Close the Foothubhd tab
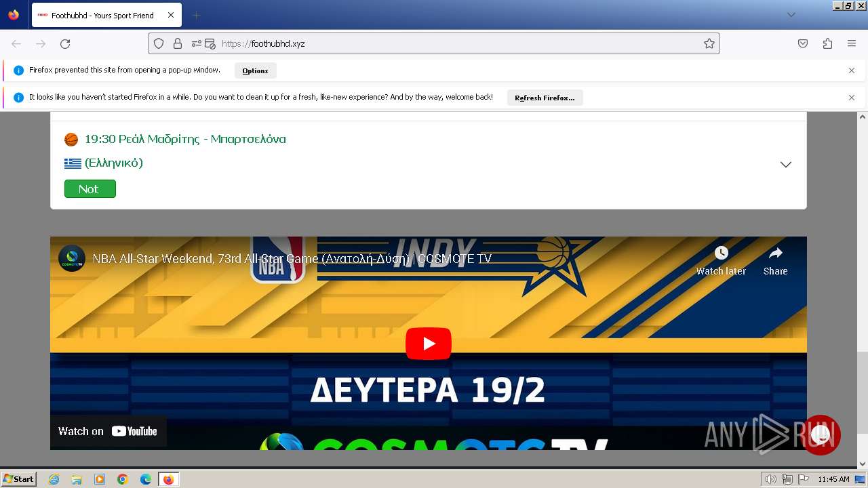Viewport: 868px width, 488px height. pyautogui.click(x=171, y=15)
